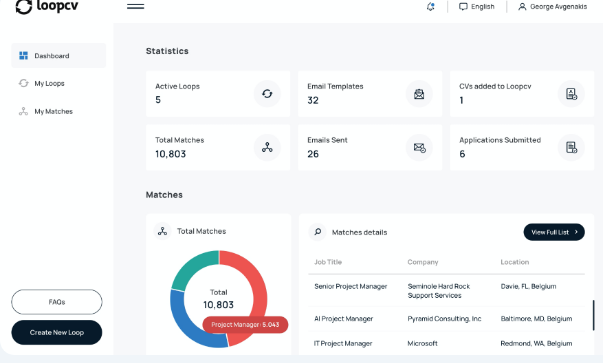Click the Active Loops refresh icon
603x363 pixels.
click(x=267, y=93)
